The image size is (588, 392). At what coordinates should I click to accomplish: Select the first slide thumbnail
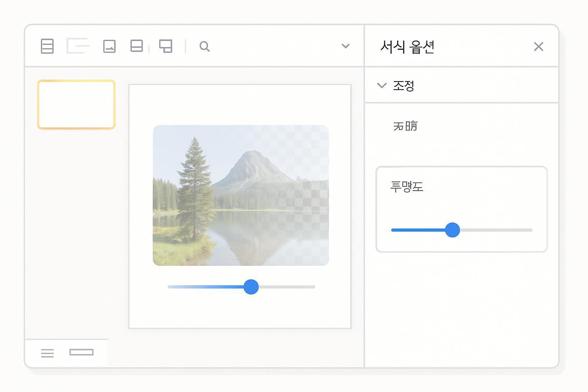(x=76, y=105)
